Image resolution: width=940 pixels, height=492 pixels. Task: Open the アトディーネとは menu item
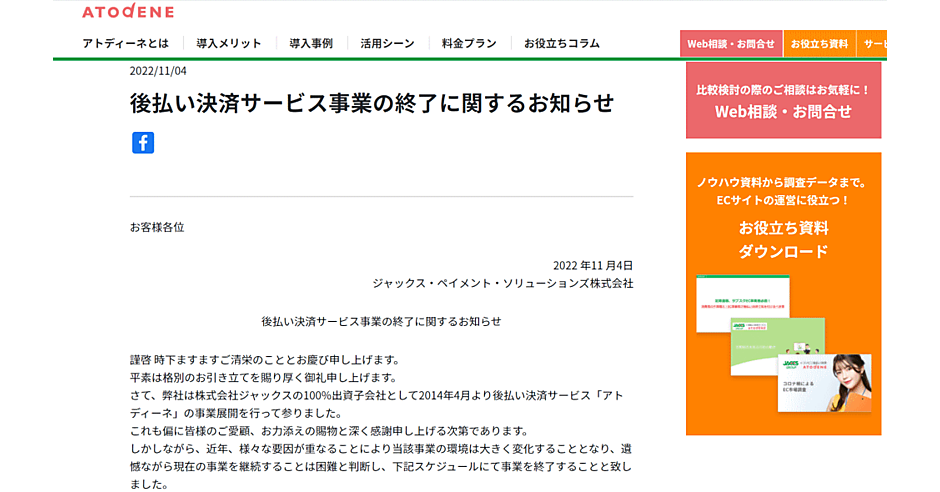(x=125, y=43)
